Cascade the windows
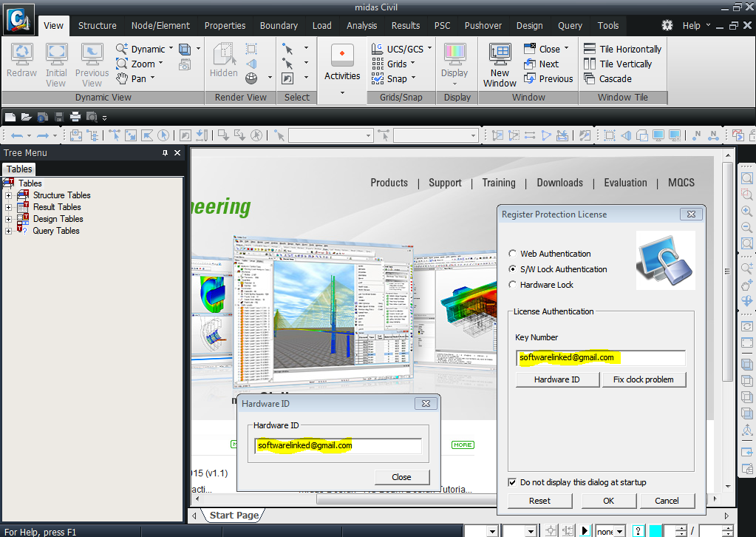 pyautogui.click(x=607, y=78)
